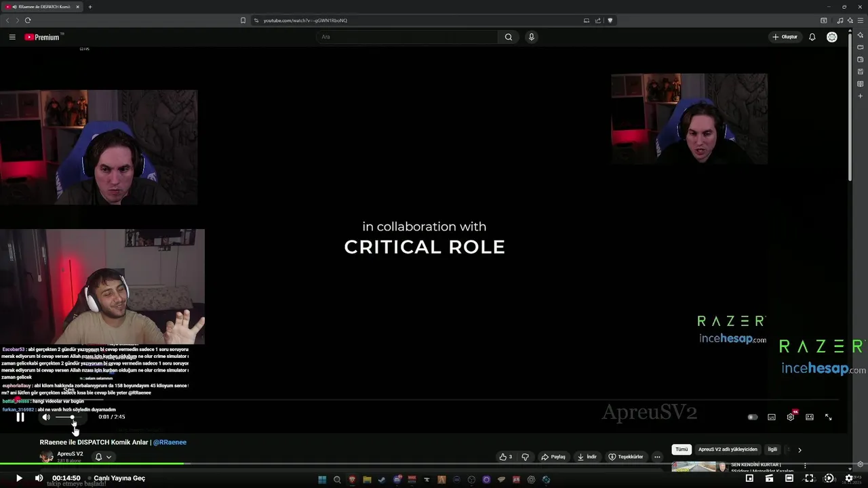Play the outer recording with the play button
This screenshot has height=488, width=868.
(19, 479)
